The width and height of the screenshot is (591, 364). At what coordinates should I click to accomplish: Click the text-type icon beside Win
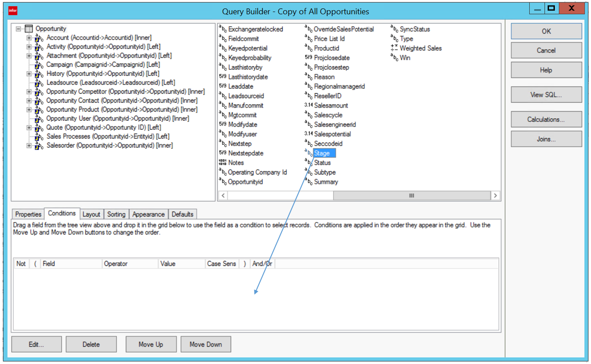click(394, 58)
